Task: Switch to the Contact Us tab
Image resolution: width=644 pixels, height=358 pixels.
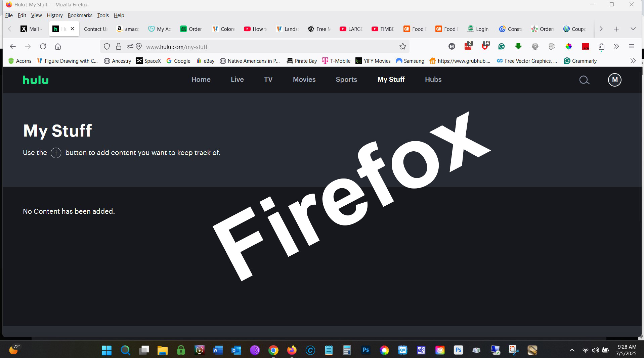Action: point(95,29)
